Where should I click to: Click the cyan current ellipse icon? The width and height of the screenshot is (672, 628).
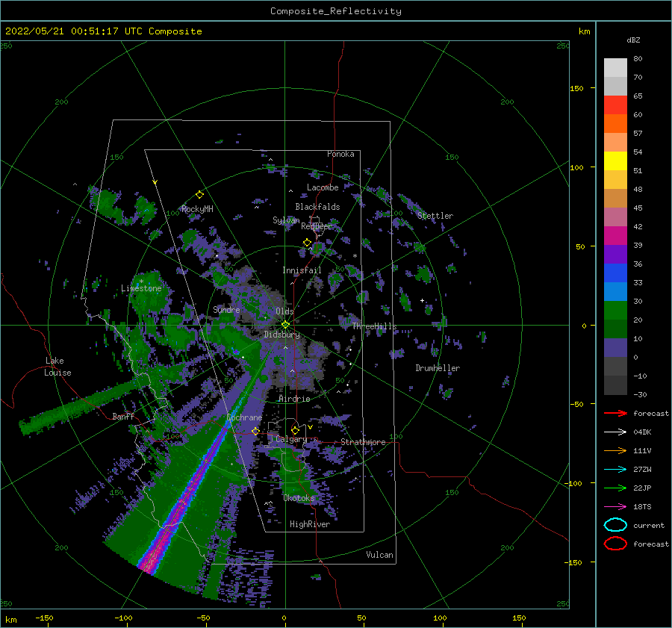click(x=615, y=525)
